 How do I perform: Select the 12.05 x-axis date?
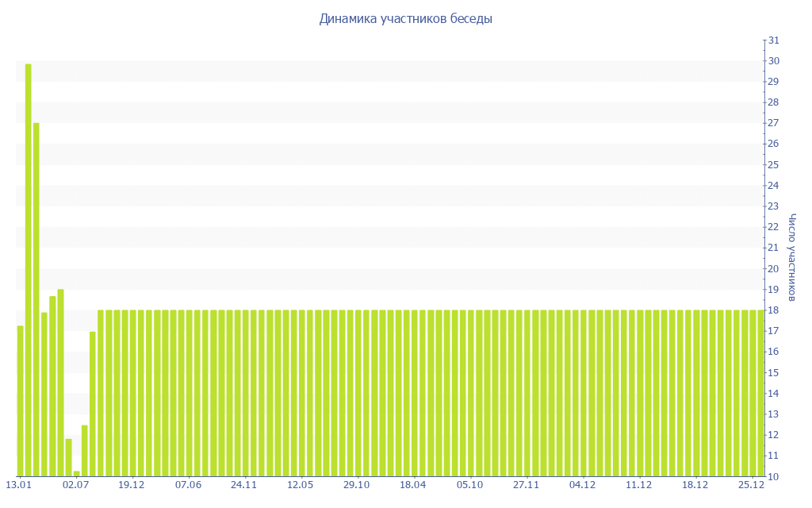(301, 485)
